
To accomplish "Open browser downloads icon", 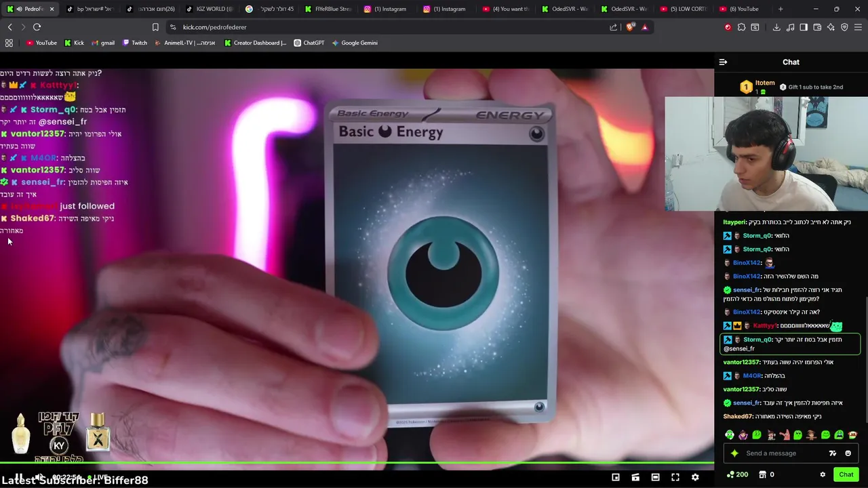I will pos(776,27).
